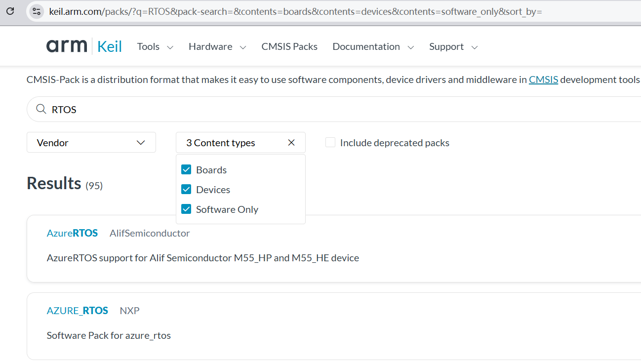Follow the CMSIS hyperlink in description

click(x=543, y=80)
